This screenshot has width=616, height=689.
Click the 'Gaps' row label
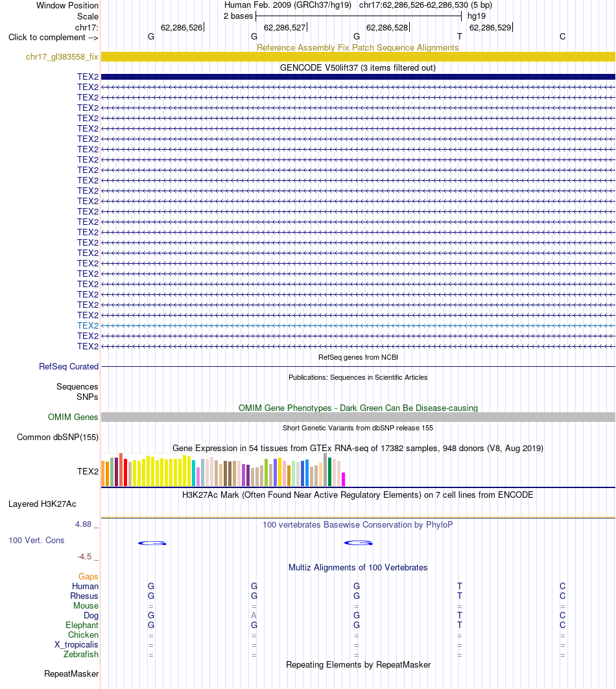[x=88, y=576]
